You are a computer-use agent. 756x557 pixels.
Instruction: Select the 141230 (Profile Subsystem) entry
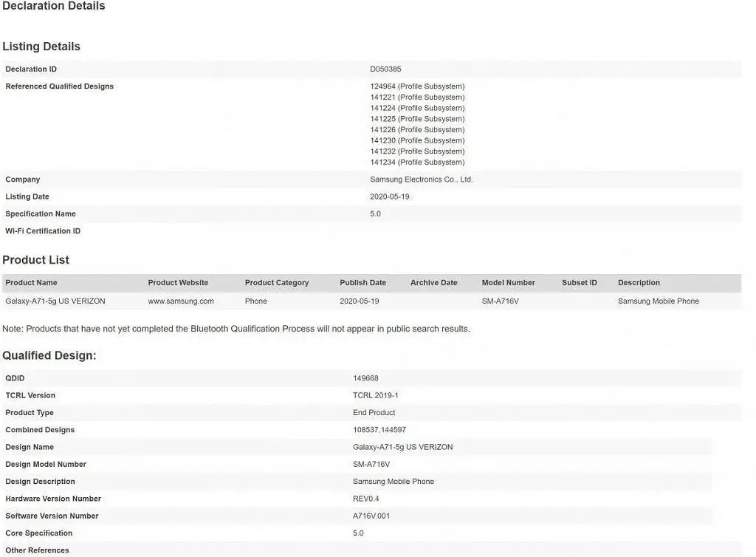coord(417,140)
